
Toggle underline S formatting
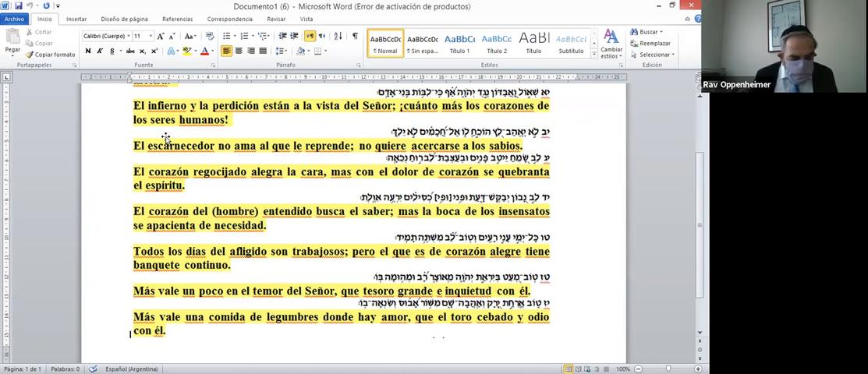pos(112,51)
